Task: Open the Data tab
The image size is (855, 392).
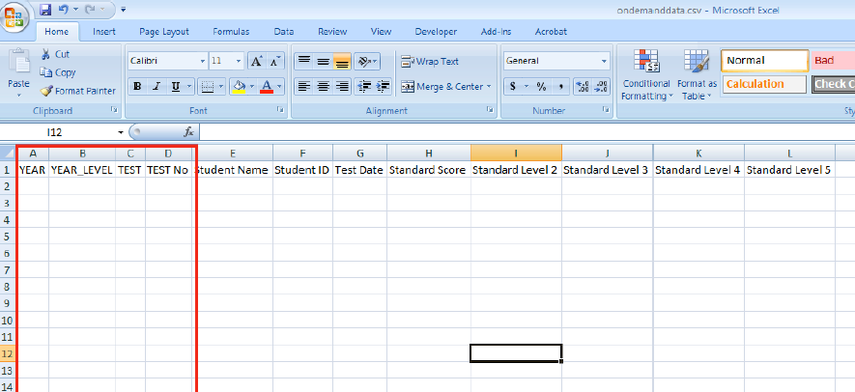Action: coord(284,32)
